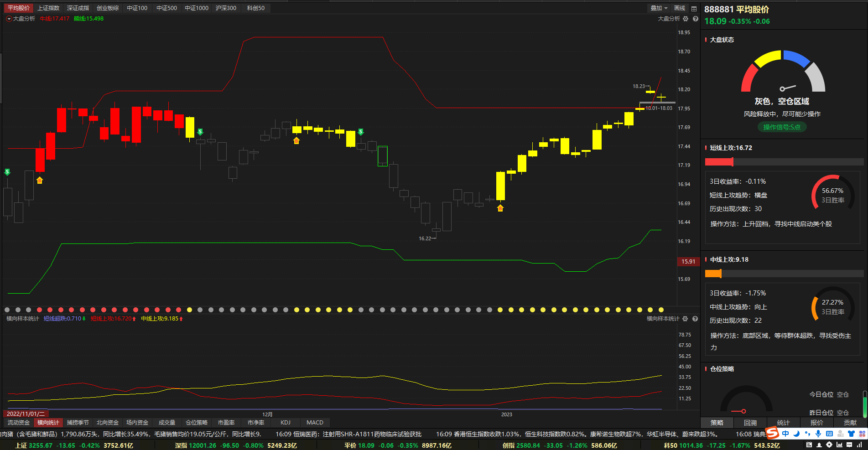Select the 中证500 tab
The width and height of the screenshot is (868, 450).
coord(166,8)
